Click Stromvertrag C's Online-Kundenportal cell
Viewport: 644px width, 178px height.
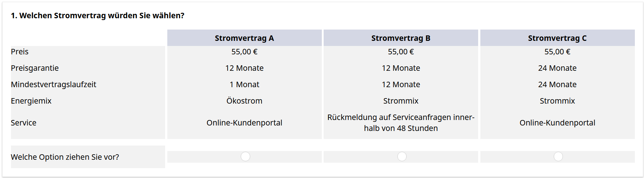tap(557, 123)
